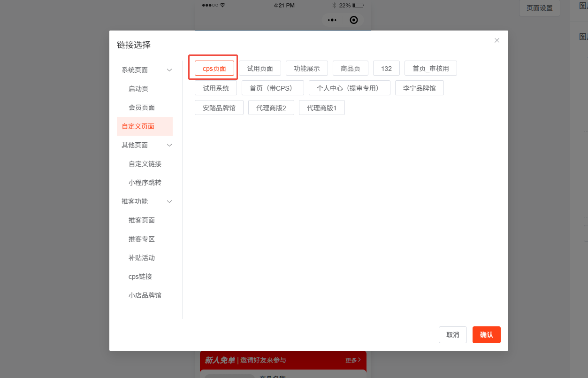Pick the 功能展示 page tag
Screen dimensions: 588x378
307,68
